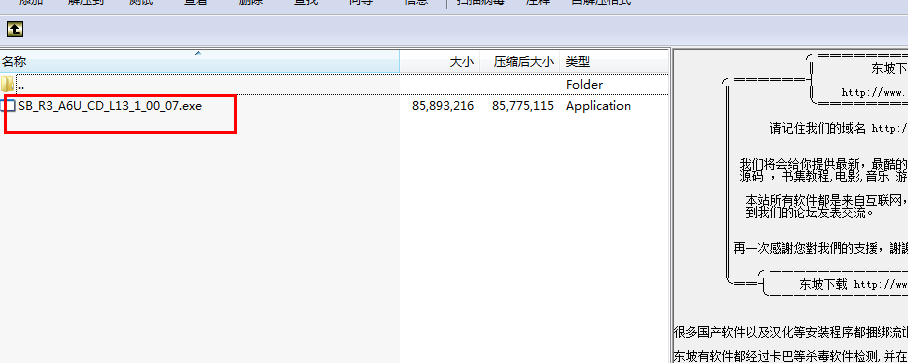Click the line 到我们的论坛发表交流

[809, 212]
